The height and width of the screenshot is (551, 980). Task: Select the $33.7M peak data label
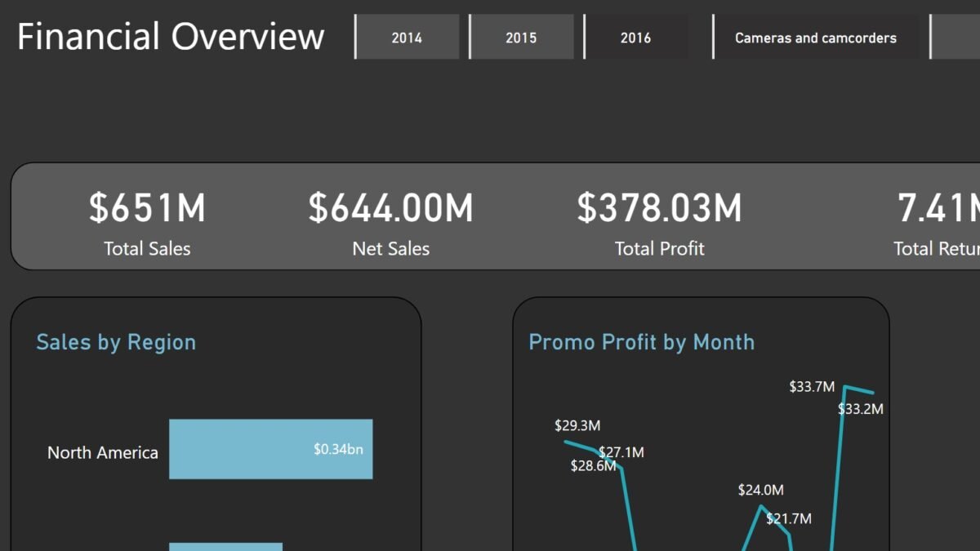pyautogui.click(x=812, y=387)
